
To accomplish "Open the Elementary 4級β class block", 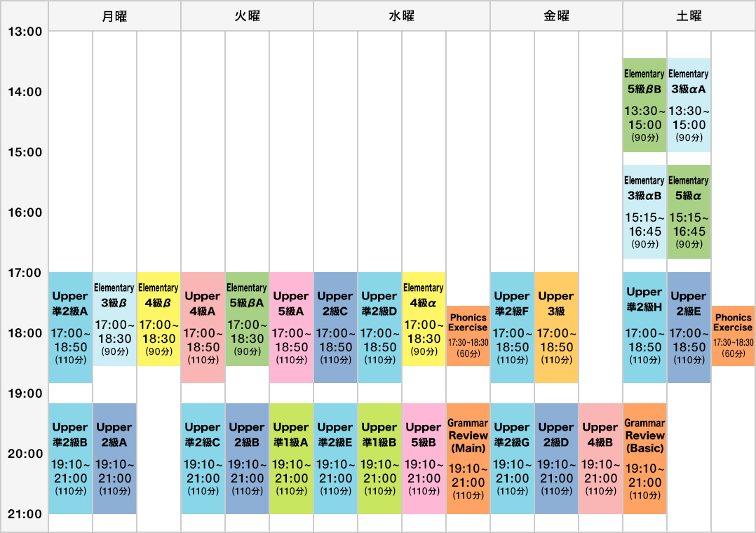I will pyautogui.click(x=158, y=319).
